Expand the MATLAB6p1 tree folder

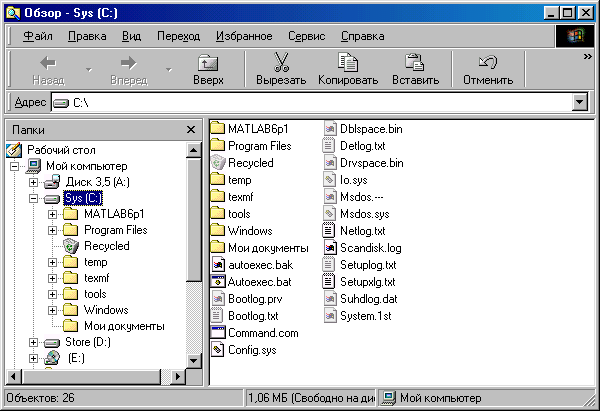coord(52,214)
